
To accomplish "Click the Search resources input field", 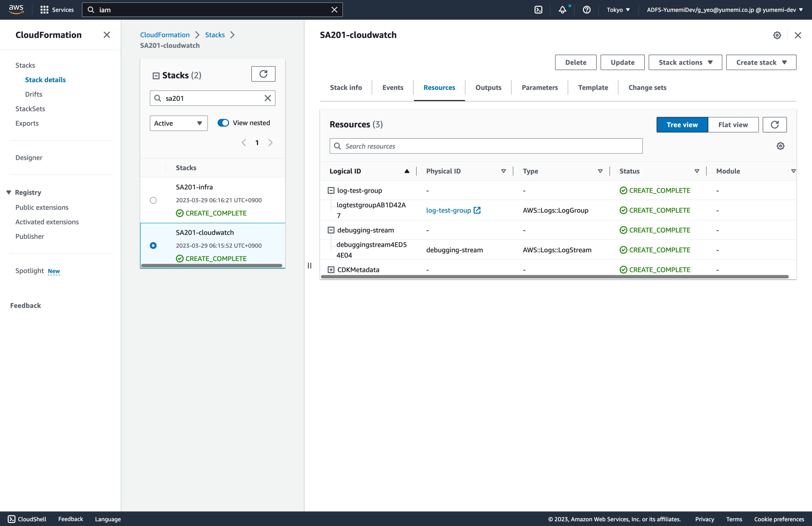I will pyautogui.click(x=486, y=146).
